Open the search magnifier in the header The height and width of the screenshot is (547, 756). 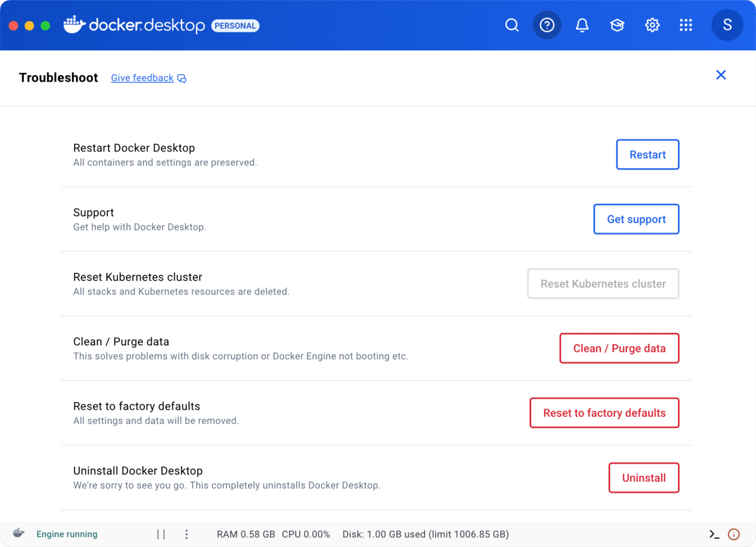pyautogui.click(x=512, y=25)
